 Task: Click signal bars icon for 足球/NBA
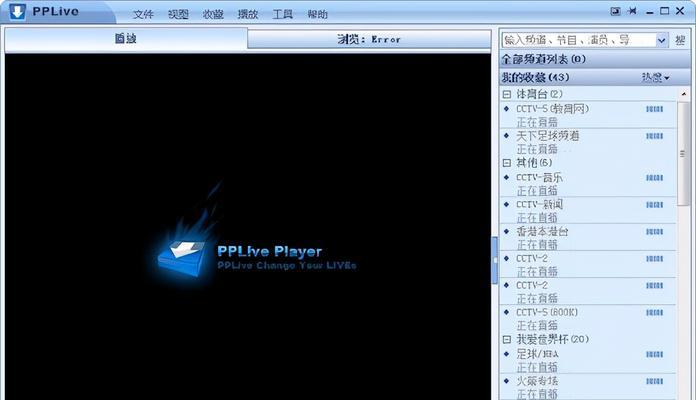[x=654, y=355]
